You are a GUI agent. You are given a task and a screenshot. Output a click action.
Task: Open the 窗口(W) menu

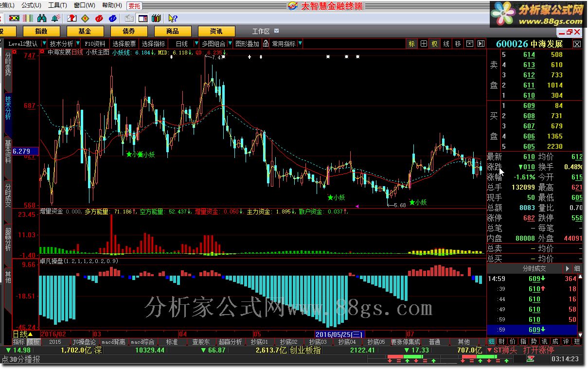(x=84, y=5)
